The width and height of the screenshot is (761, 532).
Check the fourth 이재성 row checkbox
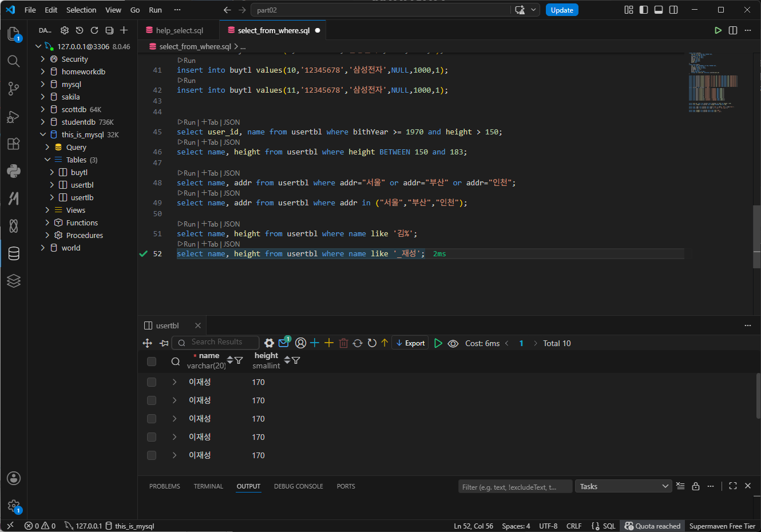(x=152, y=437)
